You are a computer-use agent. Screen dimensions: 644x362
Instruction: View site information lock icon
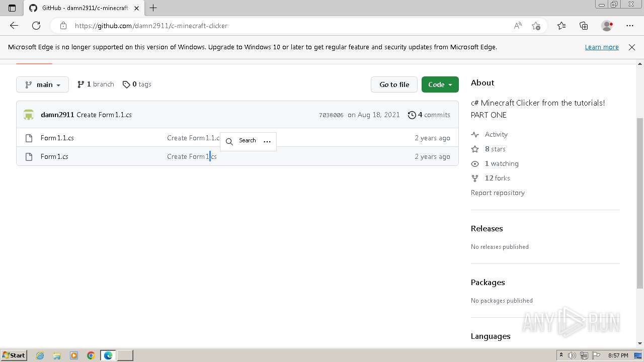63,26
